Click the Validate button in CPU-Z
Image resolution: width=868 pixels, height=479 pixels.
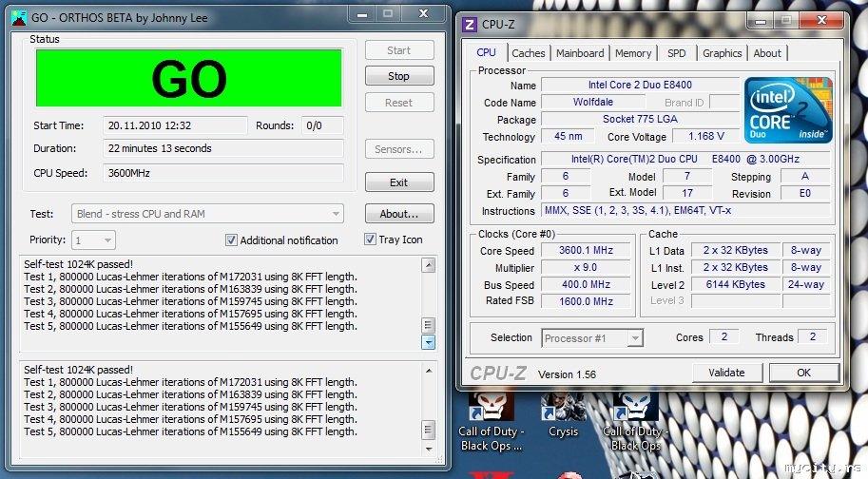click(727, 373)
